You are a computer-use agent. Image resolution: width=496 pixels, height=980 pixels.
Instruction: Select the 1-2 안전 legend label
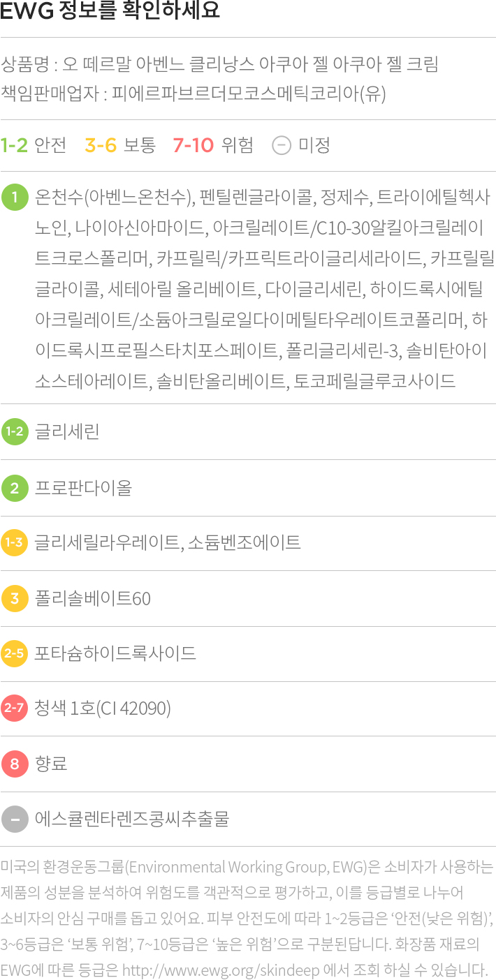click(34, 145)
